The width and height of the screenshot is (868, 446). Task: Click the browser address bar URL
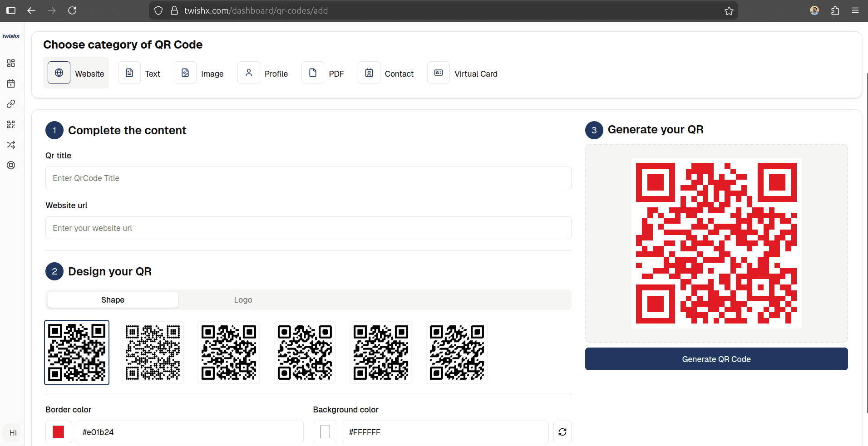click(256, 10)
